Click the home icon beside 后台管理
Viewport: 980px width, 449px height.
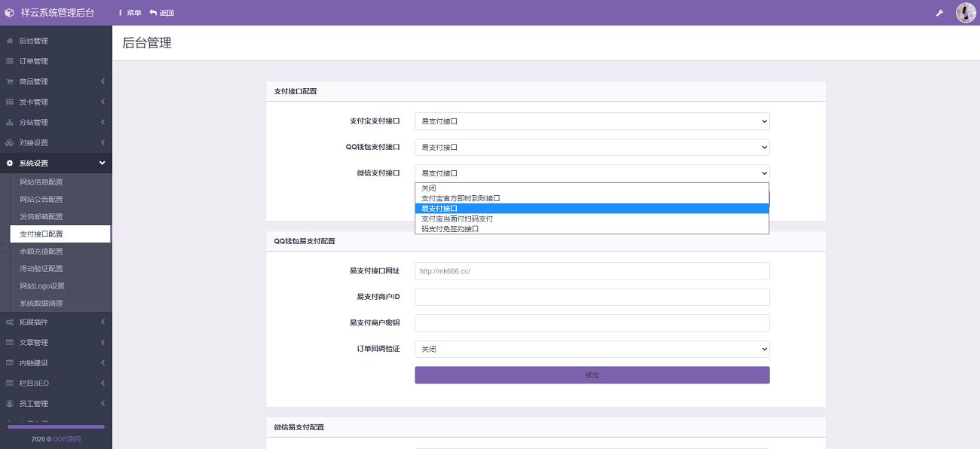coord(10,41)
